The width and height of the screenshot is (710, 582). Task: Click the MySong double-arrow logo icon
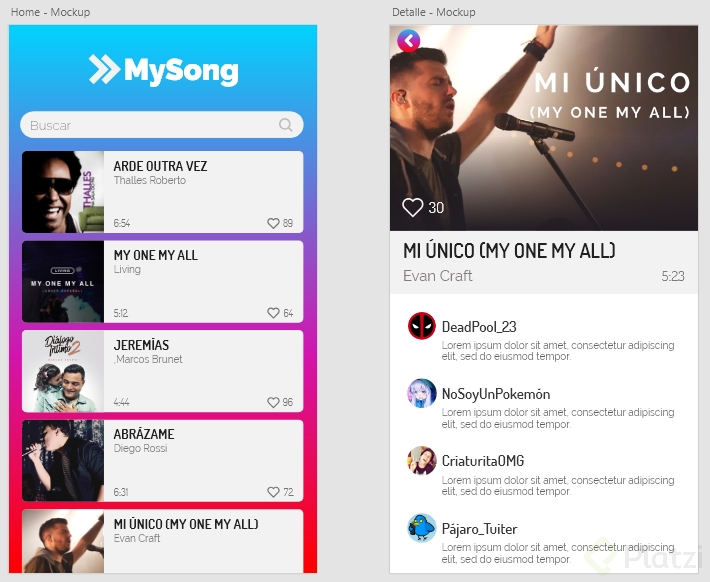pyautogui.click(x=104, y=69)
